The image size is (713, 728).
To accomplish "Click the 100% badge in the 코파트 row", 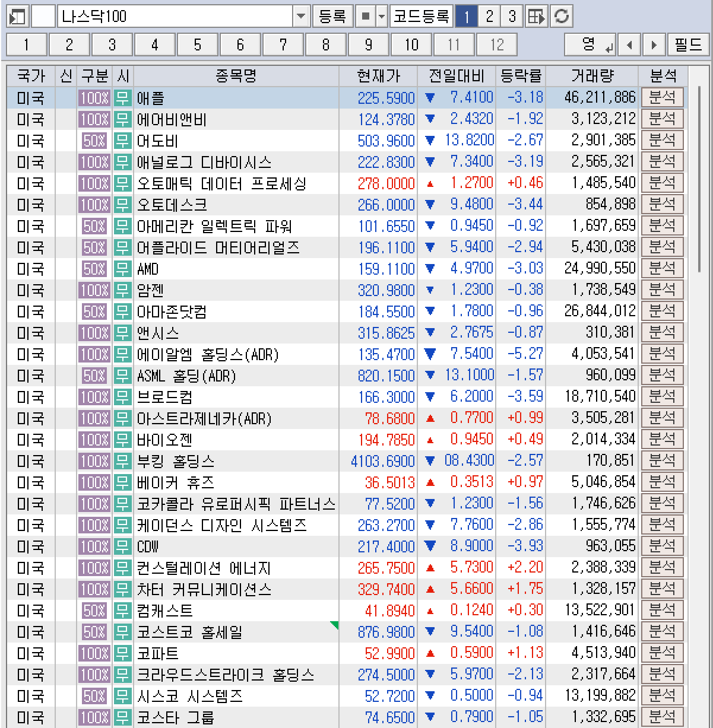I will 94,653.
